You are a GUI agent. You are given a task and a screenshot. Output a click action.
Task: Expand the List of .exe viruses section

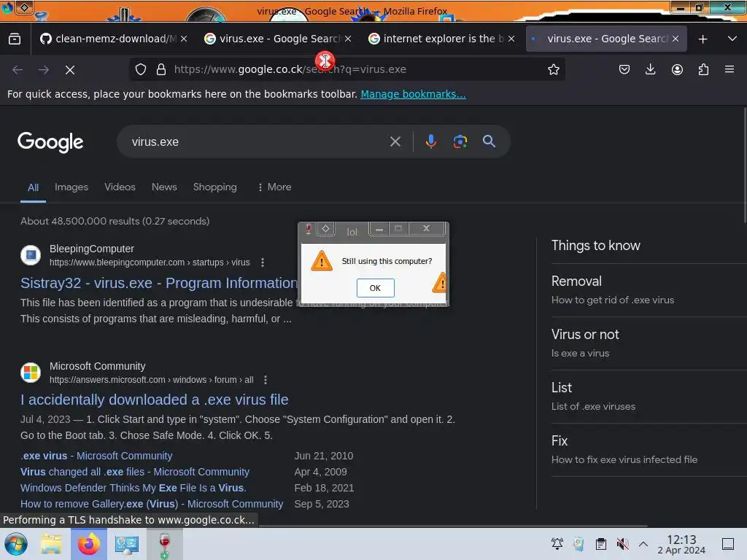(649, 397)
